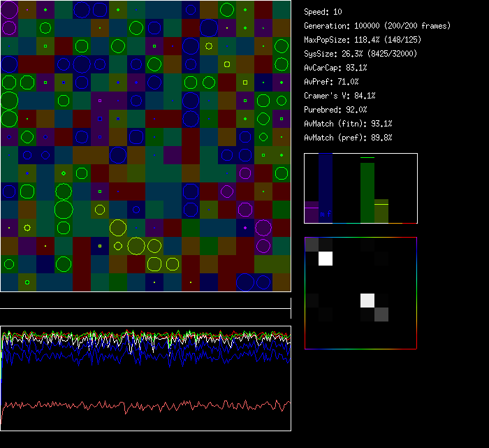This screenshot has width=489, height=448.
Task: Click the purple circle in the grid's top-left cell
Action: pos(9,10)
